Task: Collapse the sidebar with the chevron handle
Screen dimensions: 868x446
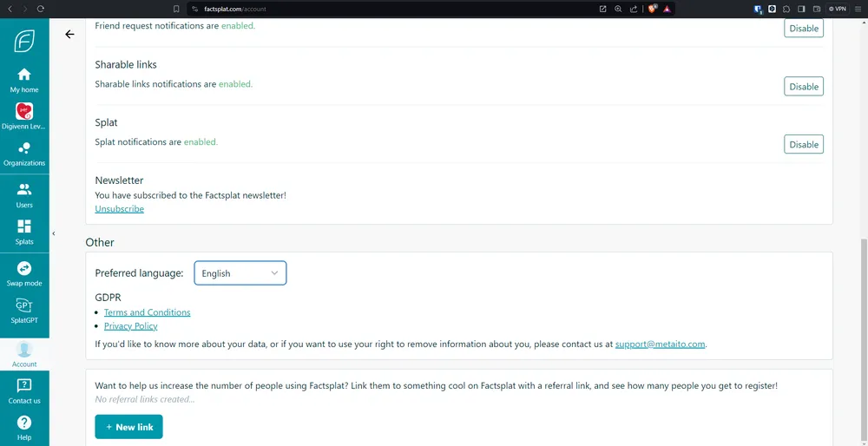Action: (x=54, y=233)
